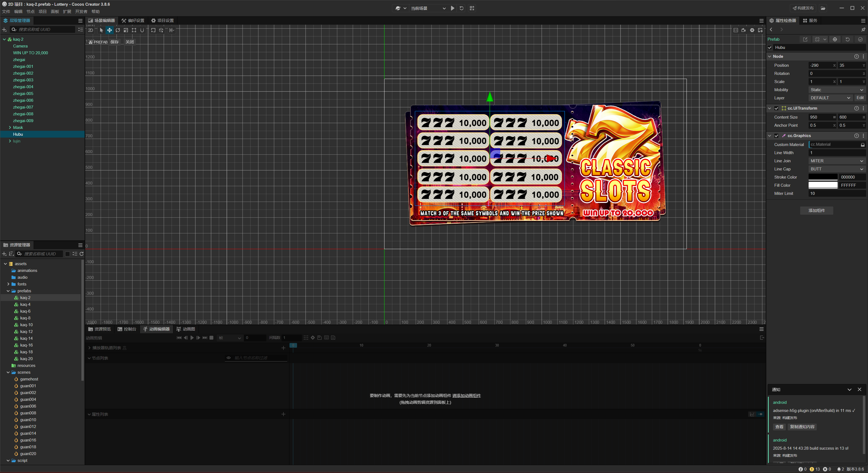This screenshot has height=473, width=868.
Task: Expand the Mask node in hierarchy
Action: [10, 128]
